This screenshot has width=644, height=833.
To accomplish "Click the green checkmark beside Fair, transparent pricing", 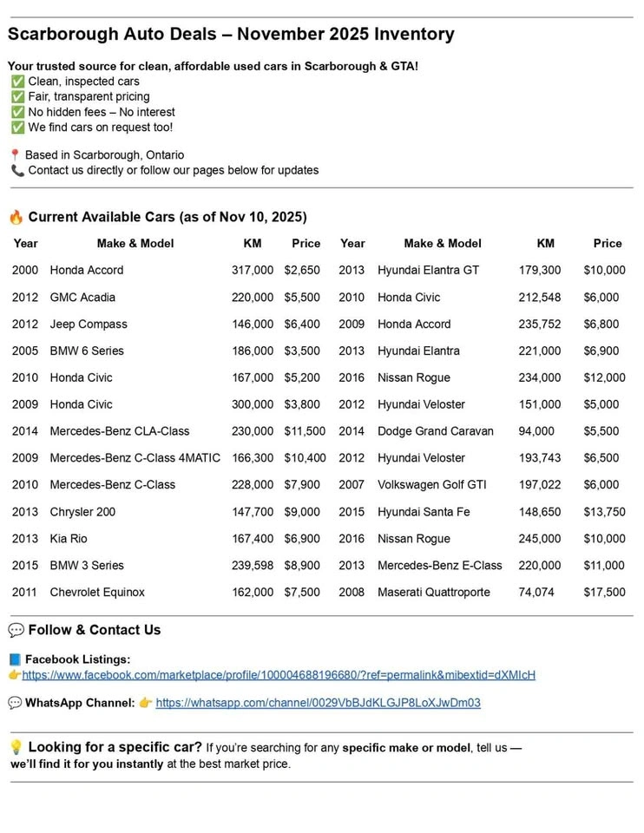I will (x=17, y=97).
